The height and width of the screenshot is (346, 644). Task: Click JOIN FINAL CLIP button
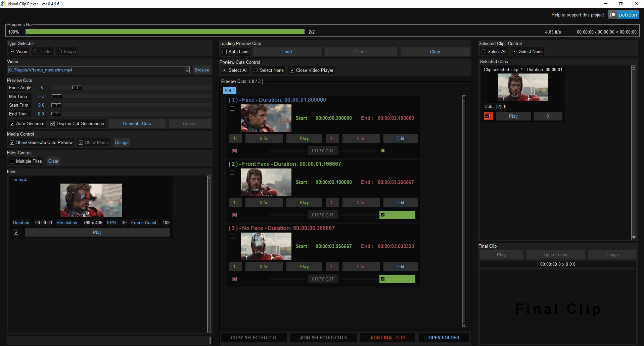pyautogui.click(x=387, y=338)
